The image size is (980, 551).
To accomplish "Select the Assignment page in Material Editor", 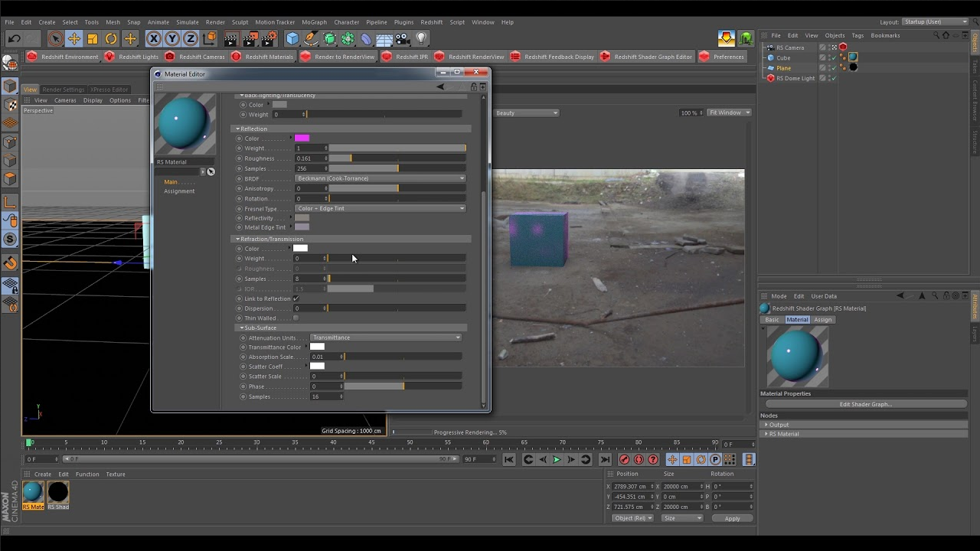I will pyautogui.click(x=179, y=191).
